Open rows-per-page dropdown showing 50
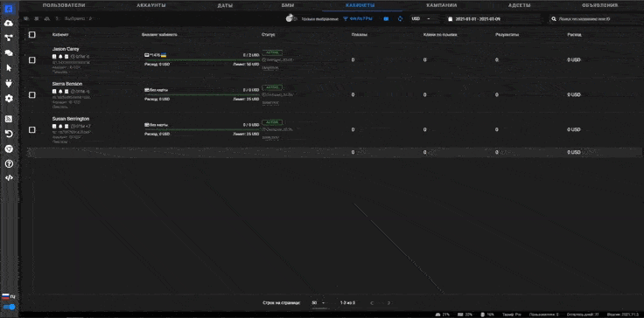 pos(318,303)
